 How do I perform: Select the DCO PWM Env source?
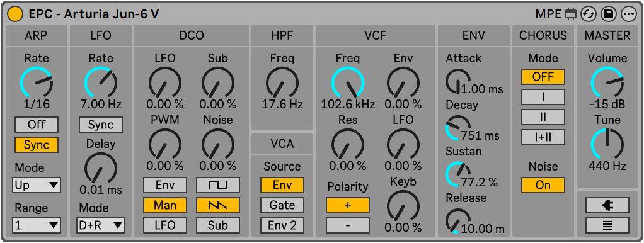coord(164,185)
